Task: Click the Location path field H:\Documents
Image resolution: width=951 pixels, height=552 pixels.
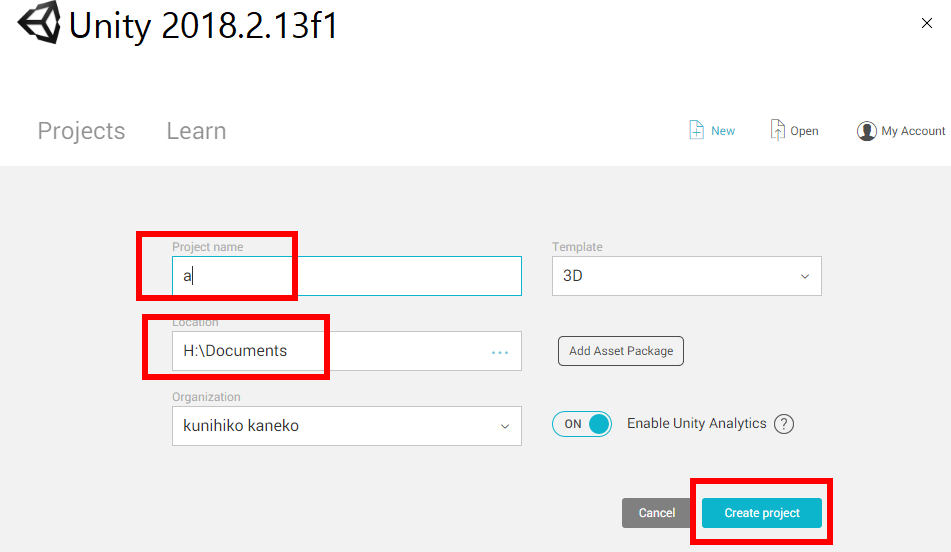Action: 347,351
